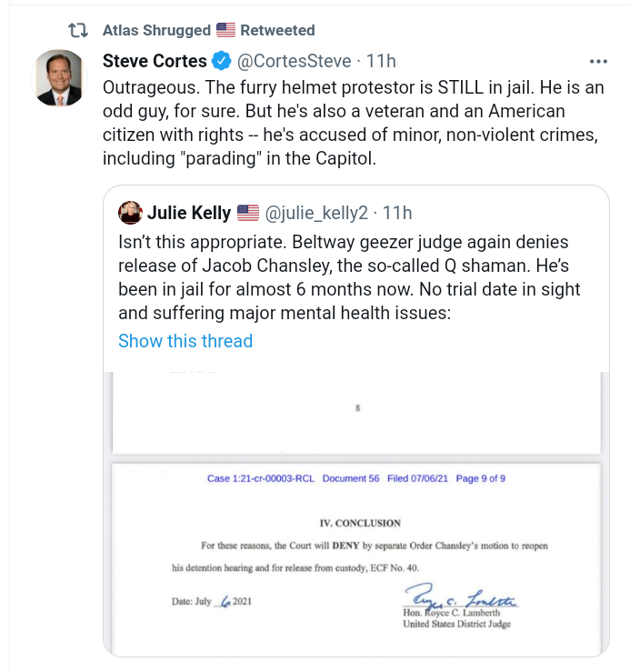Click the quoted tweet's 11h timestamp

397,214
